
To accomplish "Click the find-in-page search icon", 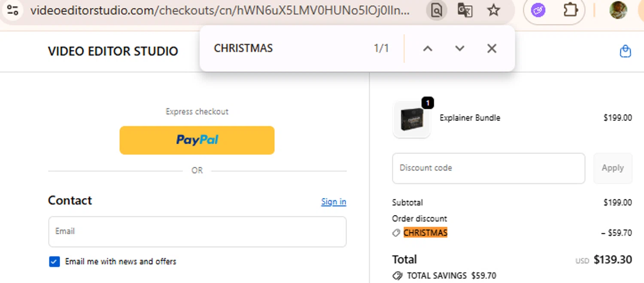I will (437, 10).
